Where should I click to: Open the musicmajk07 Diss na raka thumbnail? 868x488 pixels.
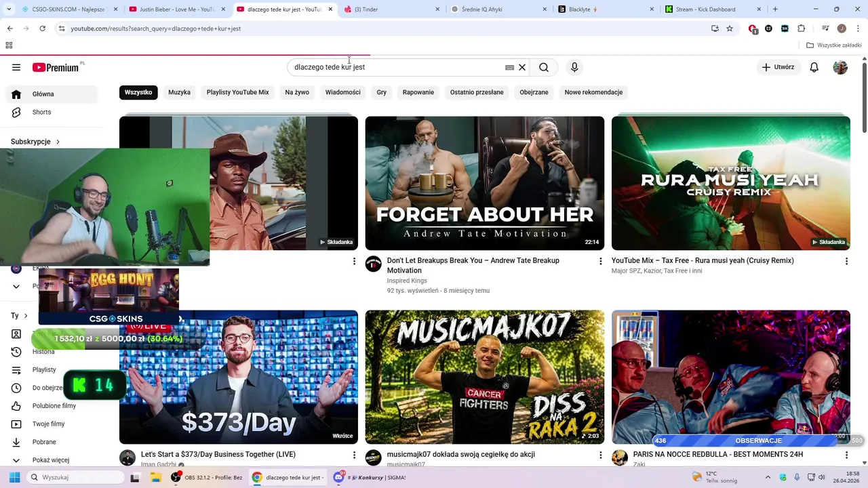pos(485,377)
